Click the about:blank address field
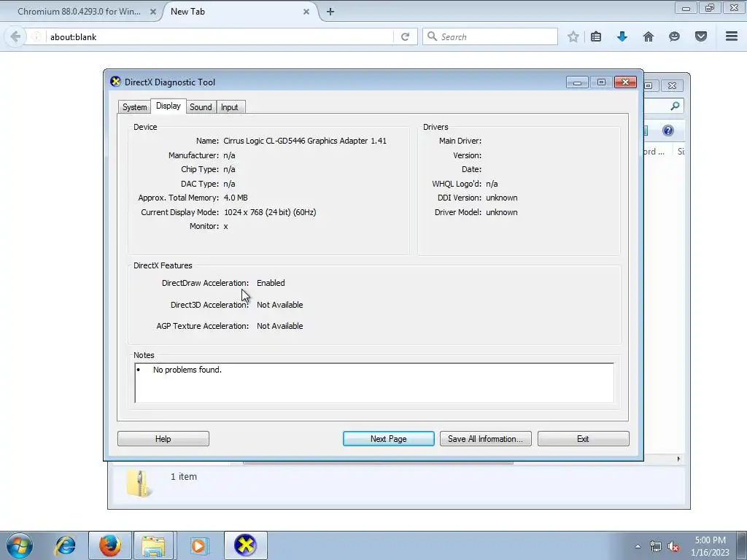This screenshot has width=747, height=560. tap(219, 36)
